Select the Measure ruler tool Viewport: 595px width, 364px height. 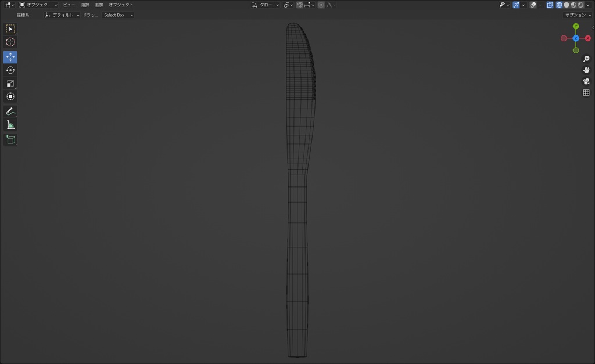coord(10,125)
